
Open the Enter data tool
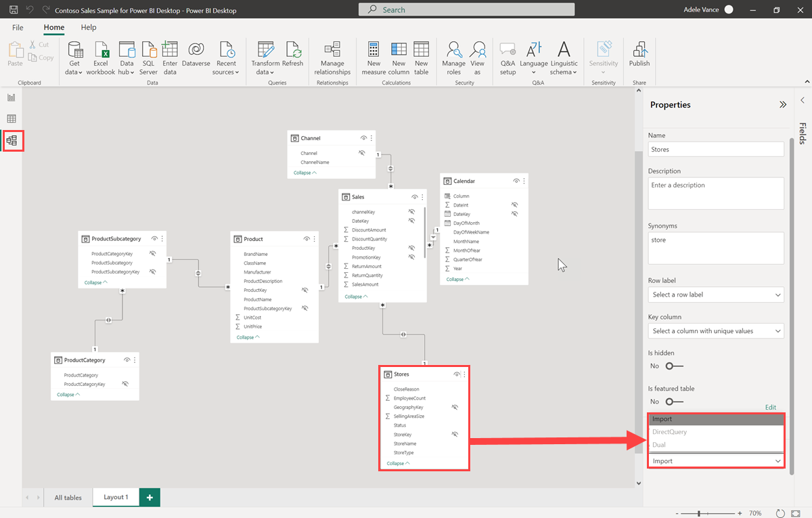tap(170, 58)
